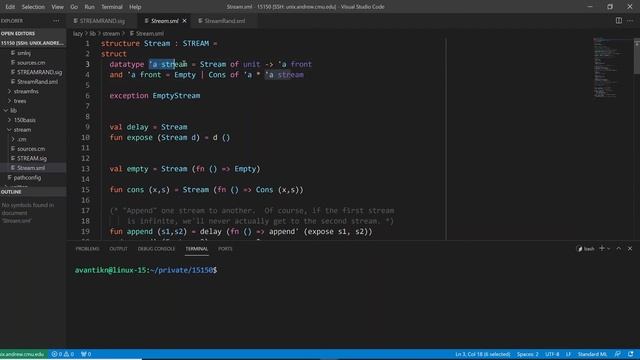Select the bash terminal icon
640x360 pixels.
click(585, 249)
